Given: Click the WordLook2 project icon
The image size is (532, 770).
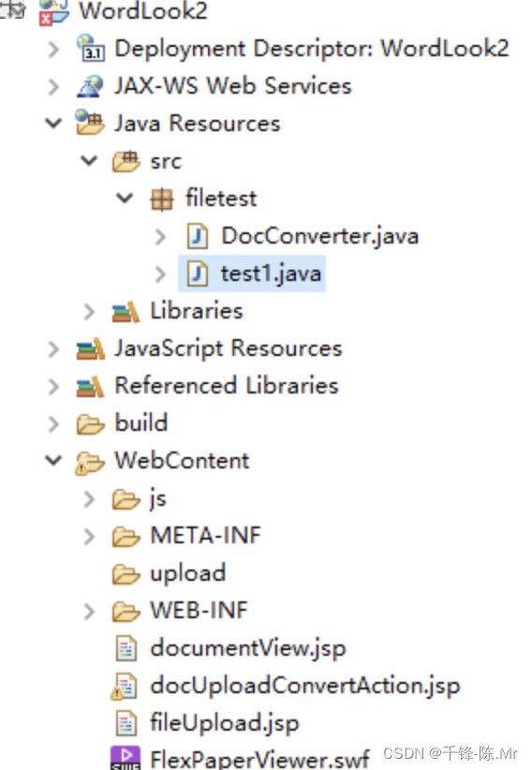Looking at the screenshot, I should pyautogui.click(x=53, y=11).
